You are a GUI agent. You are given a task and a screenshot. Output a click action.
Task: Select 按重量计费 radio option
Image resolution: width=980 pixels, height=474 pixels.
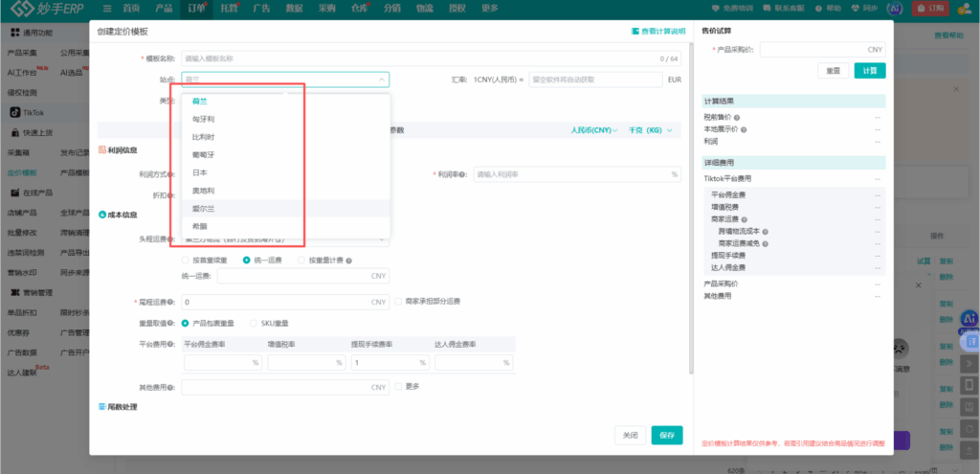pyautogui.click(x=301, y=260)
